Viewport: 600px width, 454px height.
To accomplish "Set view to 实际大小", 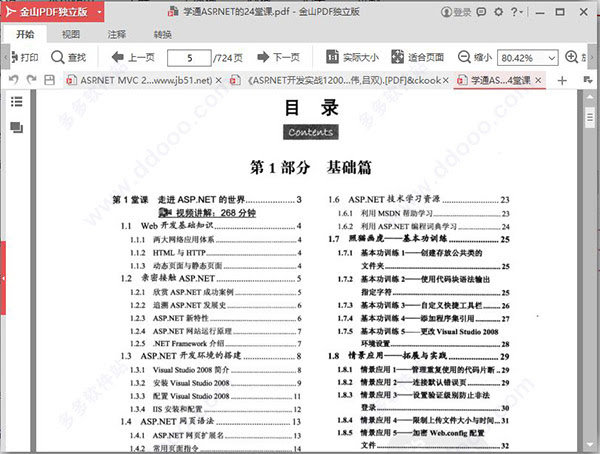I will [x=352, y=57].
